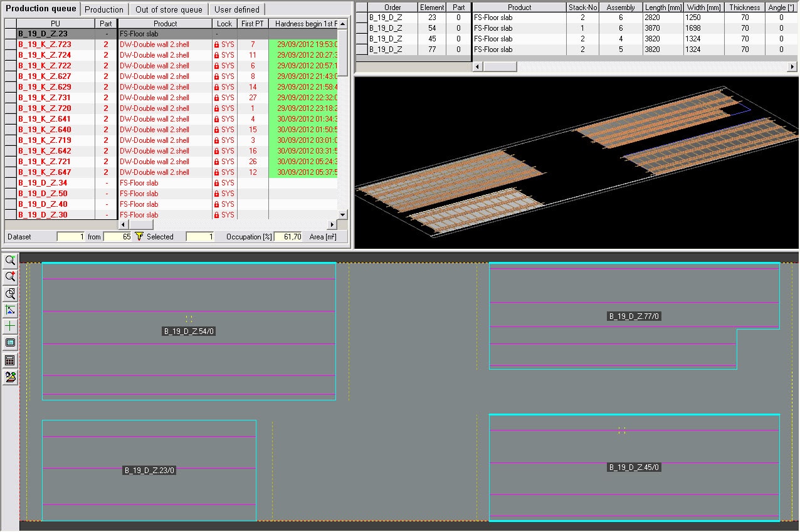Screen dimensions: 800x532
Task: Click the bottom left toolbar icon
Action: pyautogui.click(x=10, y=377)
